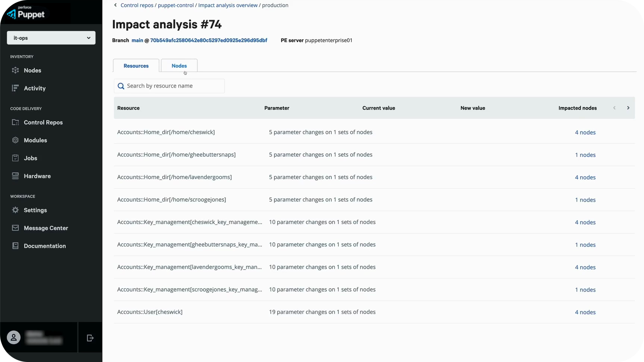Open Documentation via its sidebar icon
This screenshot has height=362, width=644.
[x=15, y=246]
